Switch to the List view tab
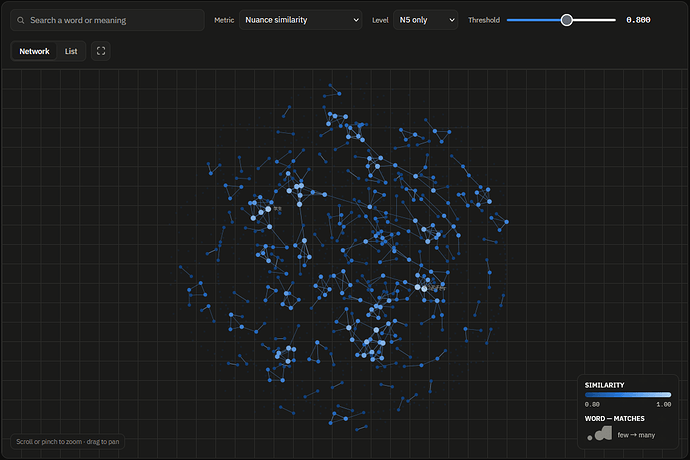The image size is (690, 460). (71, 51)
